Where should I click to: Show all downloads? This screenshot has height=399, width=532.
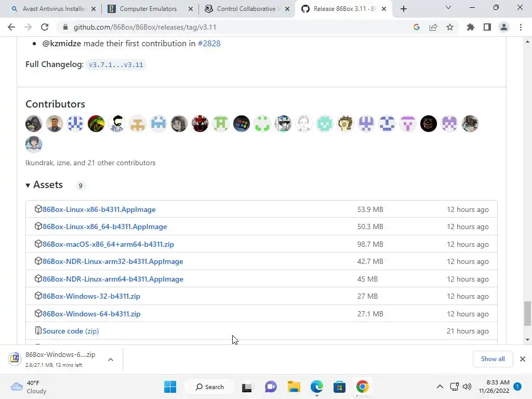coord(493,359)
